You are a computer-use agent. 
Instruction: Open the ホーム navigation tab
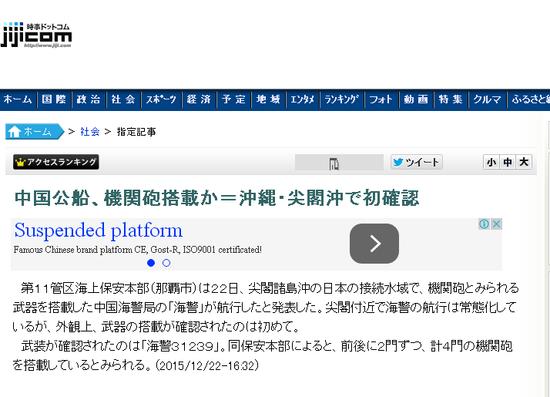point(18,100)
